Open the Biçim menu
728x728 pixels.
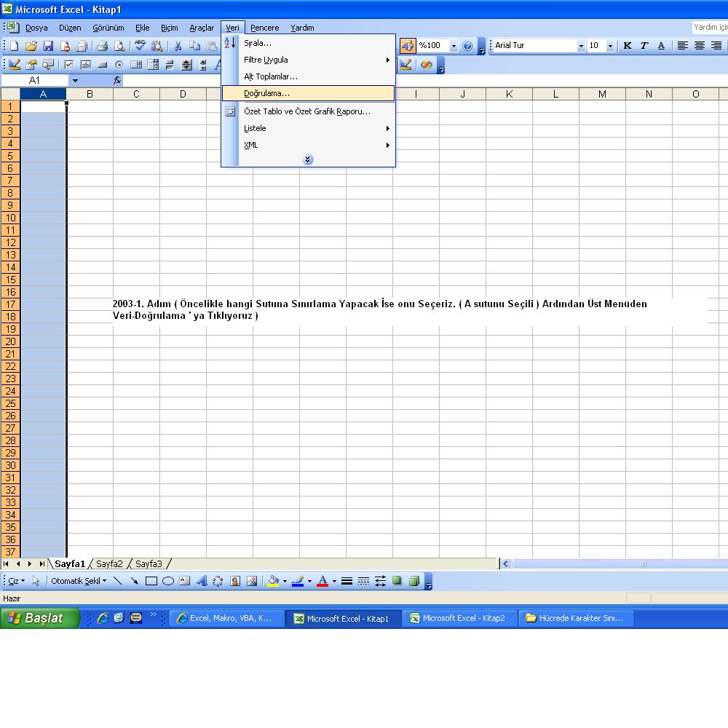(169, 28)
